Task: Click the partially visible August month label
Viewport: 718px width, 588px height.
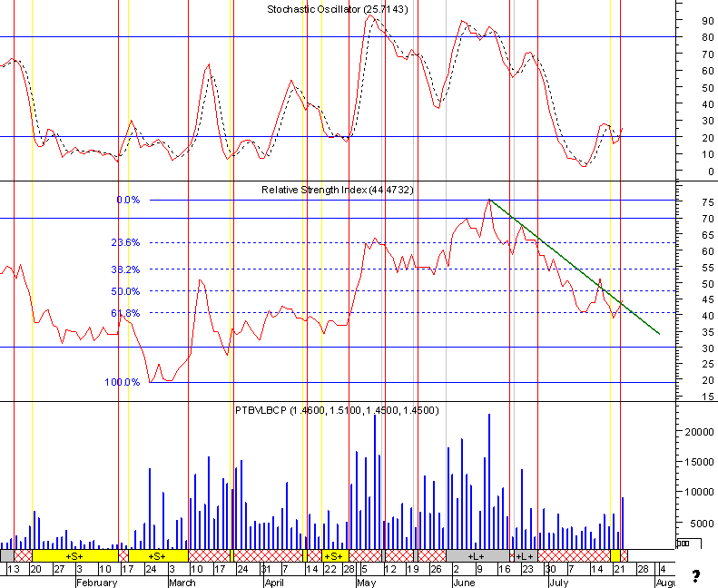Action: pyautogui.click(x=665, y=583)
